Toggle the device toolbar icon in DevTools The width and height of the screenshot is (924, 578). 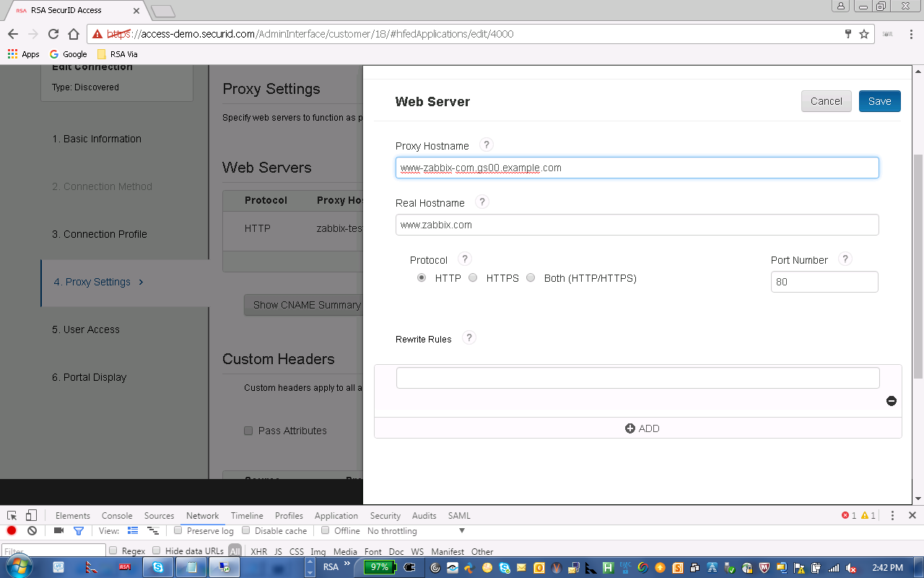point(31,515)
